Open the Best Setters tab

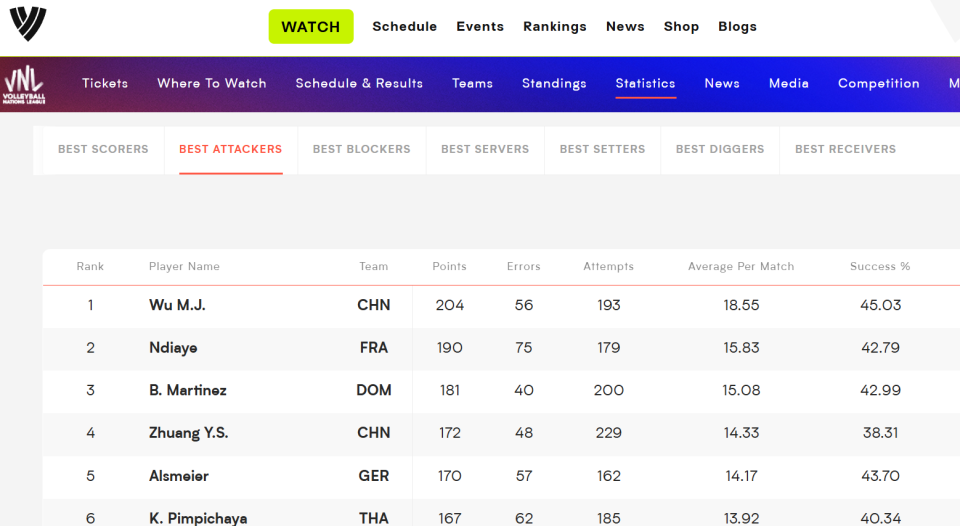tap(602, 149)
